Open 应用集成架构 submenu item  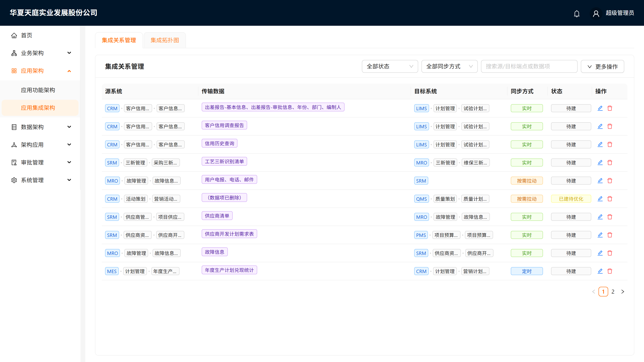point(40,108)
